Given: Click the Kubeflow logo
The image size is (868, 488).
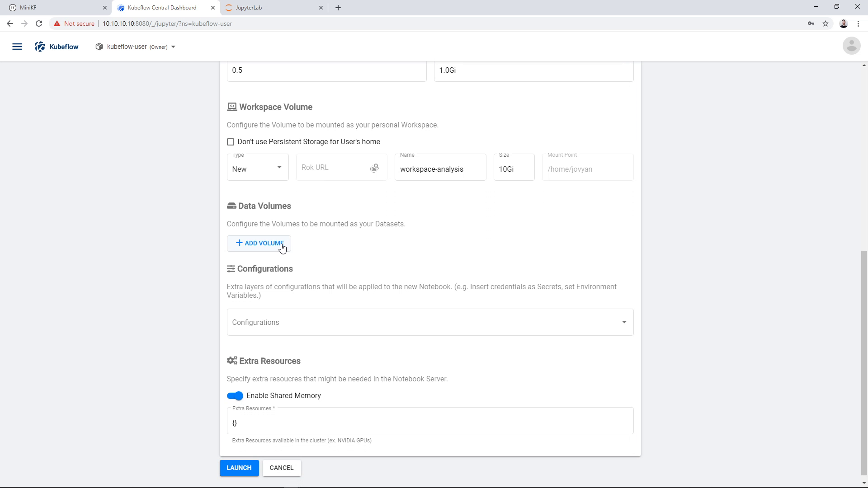Looking at the screenshot, I should tap(57, 47).
